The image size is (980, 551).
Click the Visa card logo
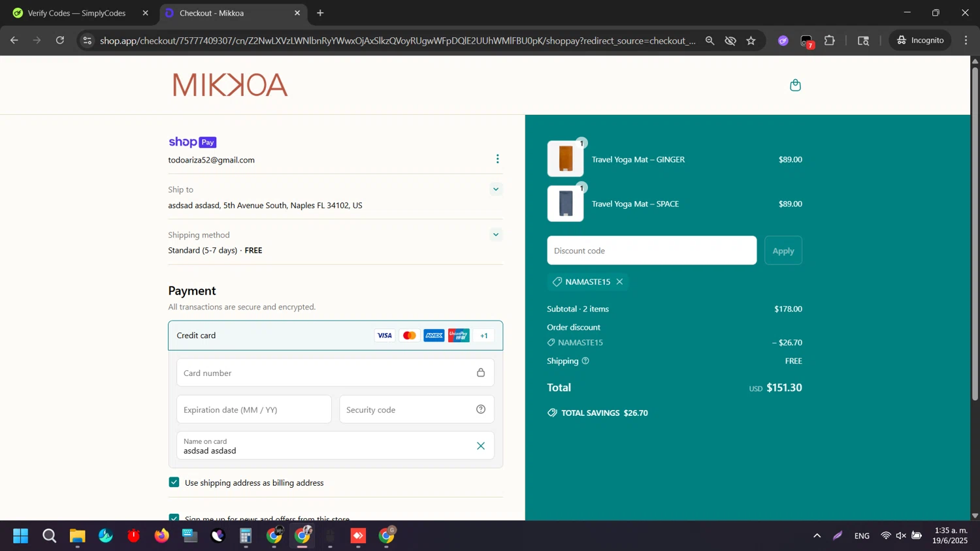(x=384, y=336)
